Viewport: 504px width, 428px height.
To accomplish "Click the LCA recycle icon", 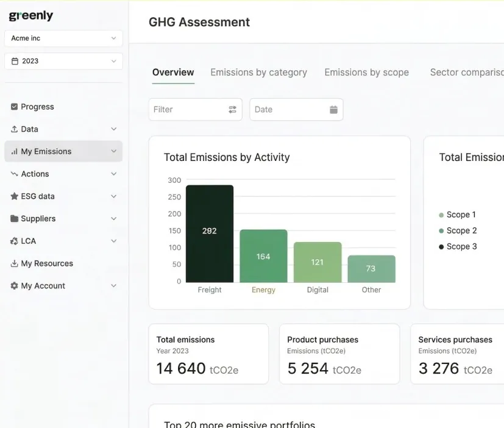I will (14, 241).
